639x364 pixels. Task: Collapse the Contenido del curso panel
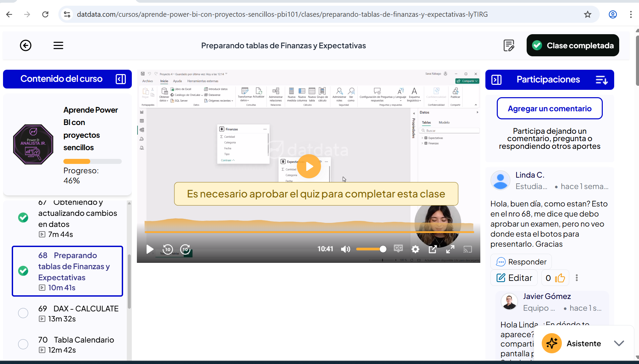click(120, 79)
